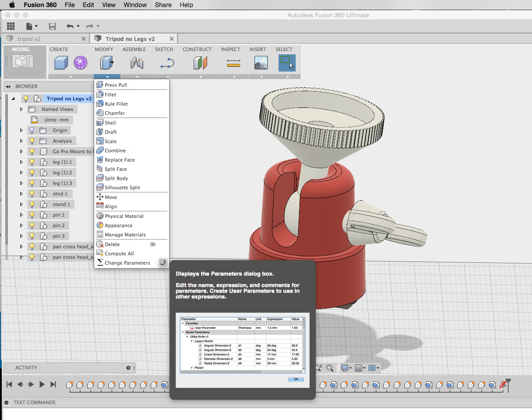Open the Assemble Joint tool icon

[137, 63]
